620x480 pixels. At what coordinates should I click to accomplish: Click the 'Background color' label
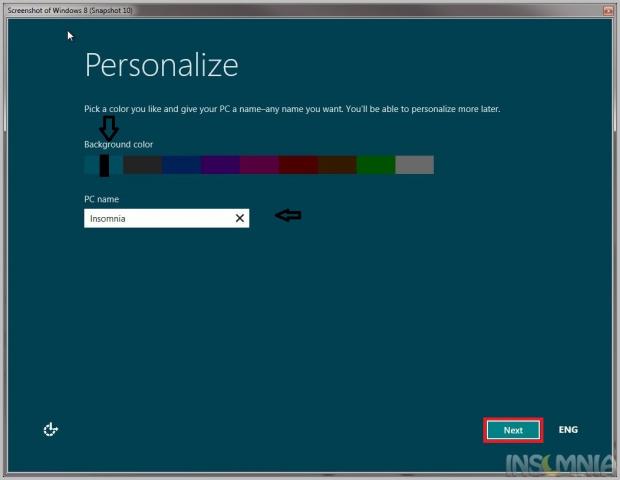tap(119, 144)
